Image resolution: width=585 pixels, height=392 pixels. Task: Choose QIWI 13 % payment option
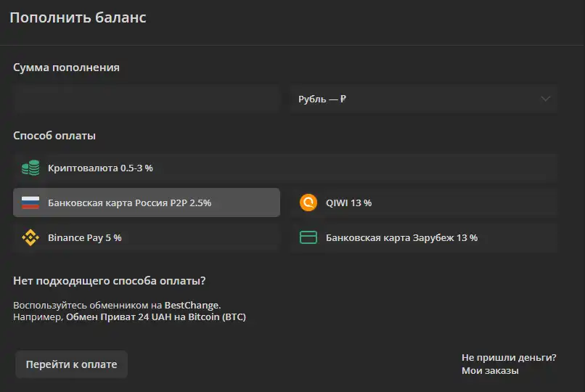click(424, 203)
